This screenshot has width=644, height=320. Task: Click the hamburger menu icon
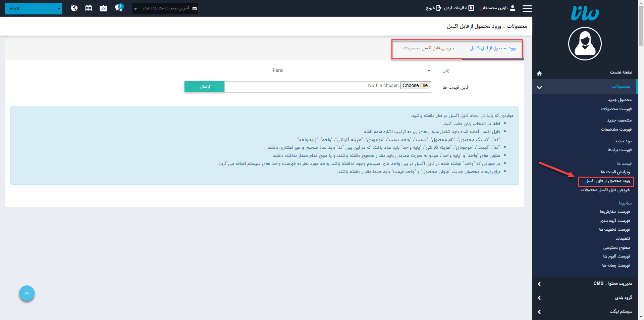[x=527, y=8]
